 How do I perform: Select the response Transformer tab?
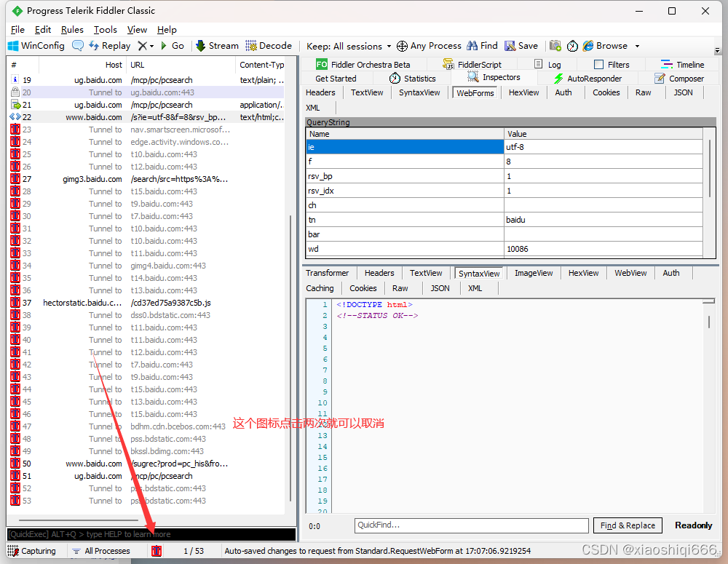(x=327, y=273)
